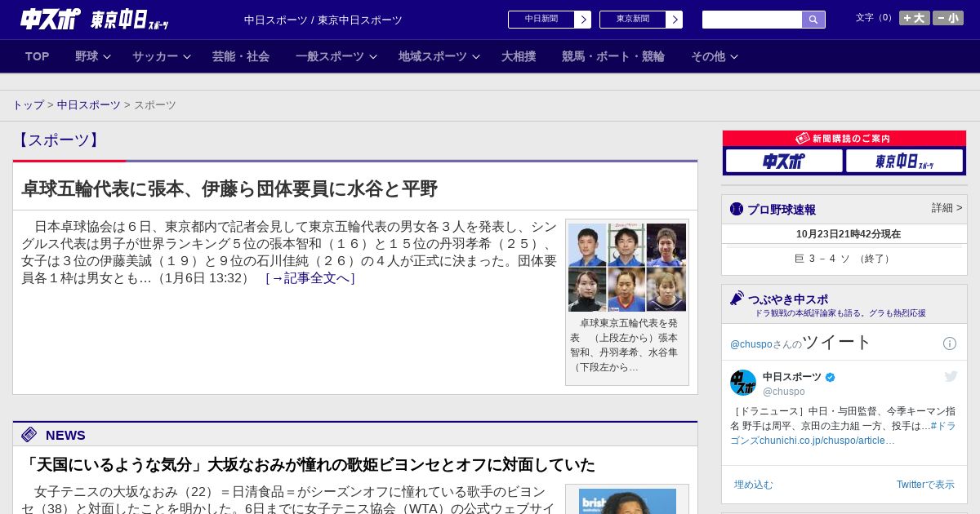Click the 中日スポーツ Twitter avatar

[743, 383]
